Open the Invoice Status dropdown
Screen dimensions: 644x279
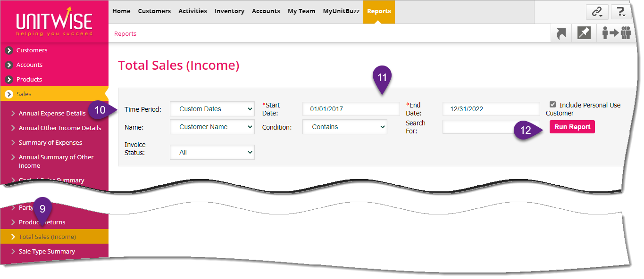point(212,152)
